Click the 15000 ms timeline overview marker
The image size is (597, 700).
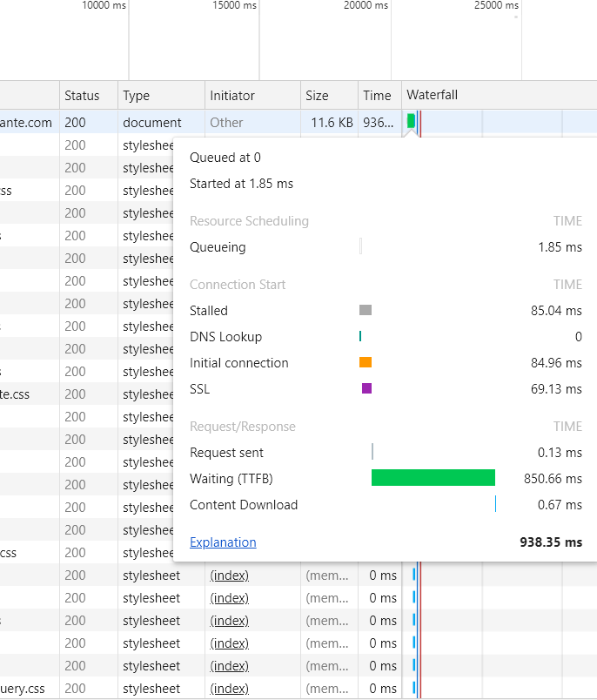coord(234,5)
